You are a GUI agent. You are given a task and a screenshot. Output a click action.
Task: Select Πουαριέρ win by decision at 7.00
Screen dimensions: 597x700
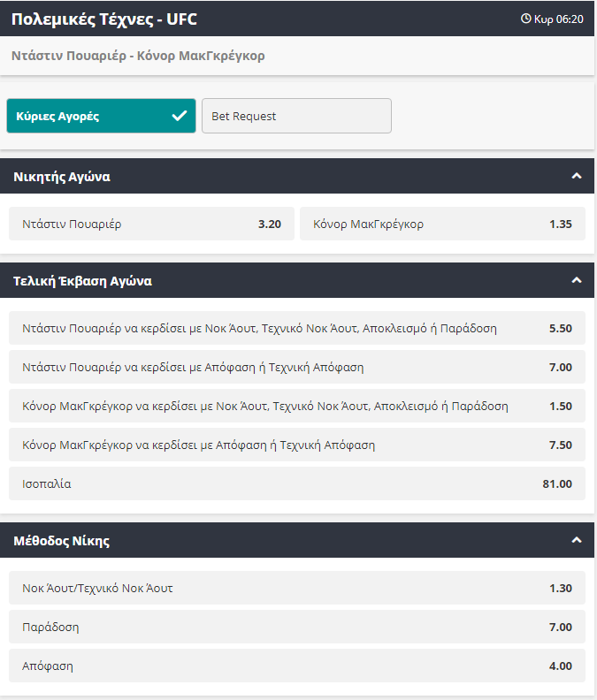click(x=296, y=367)
